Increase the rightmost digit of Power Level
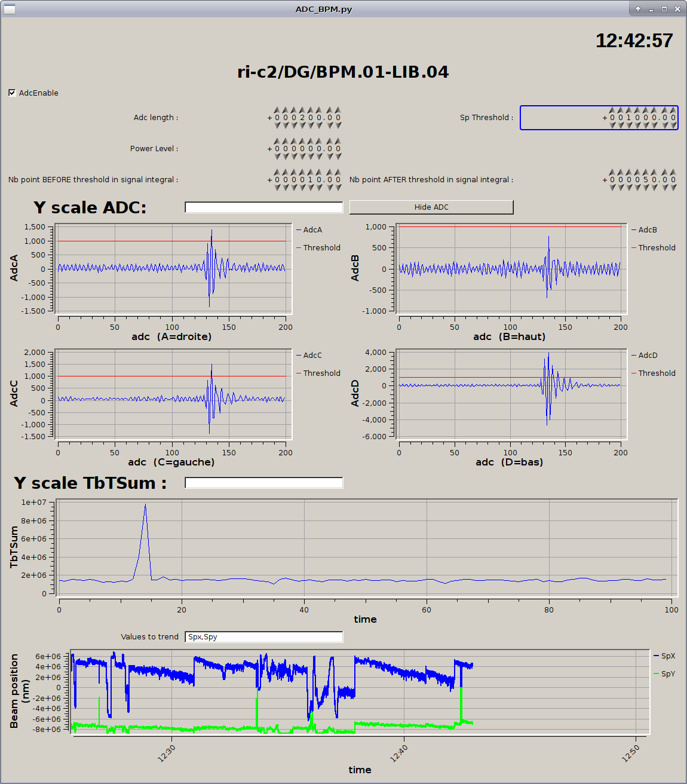Image resolution: width=687 pixels, height=784 pixels. (338, 141)
